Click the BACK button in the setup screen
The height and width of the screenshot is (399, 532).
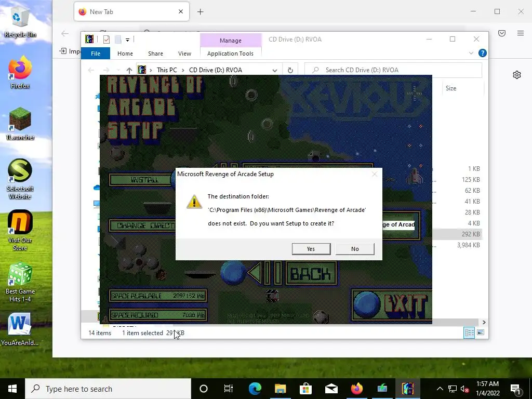[x=311, y=273]
